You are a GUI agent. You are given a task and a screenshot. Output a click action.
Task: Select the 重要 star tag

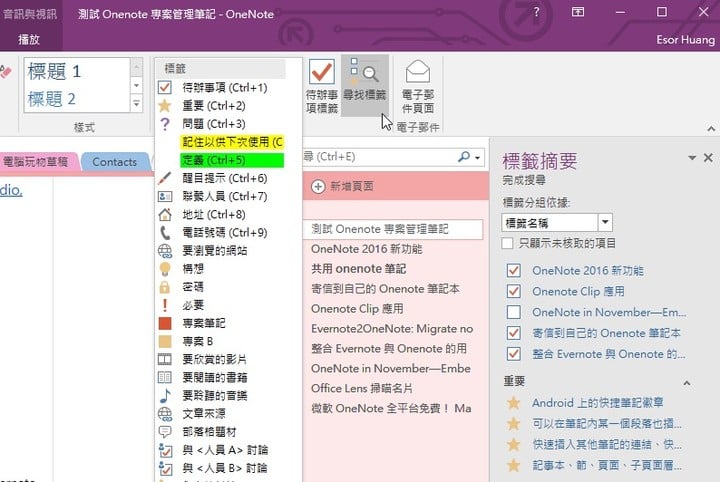pos(165,105)
